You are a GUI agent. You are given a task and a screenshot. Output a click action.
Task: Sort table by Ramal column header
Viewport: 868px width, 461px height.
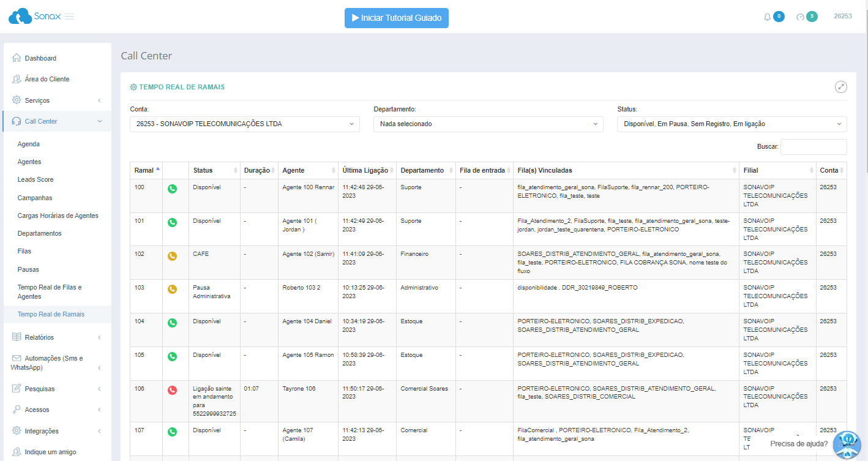[146, 170]
